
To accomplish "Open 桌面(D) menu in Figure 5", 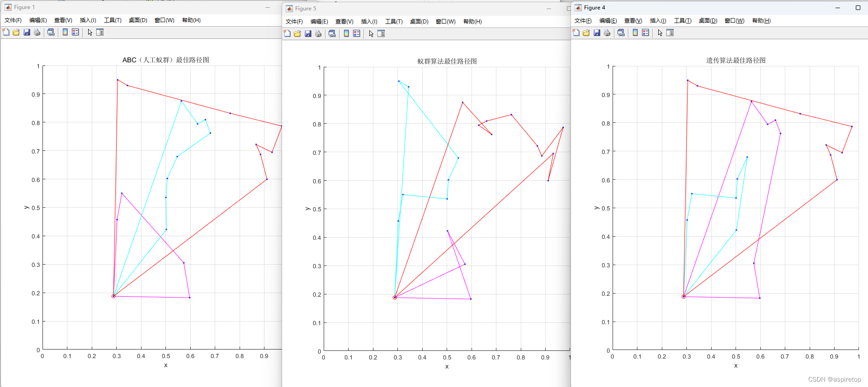I will point(419,22).
